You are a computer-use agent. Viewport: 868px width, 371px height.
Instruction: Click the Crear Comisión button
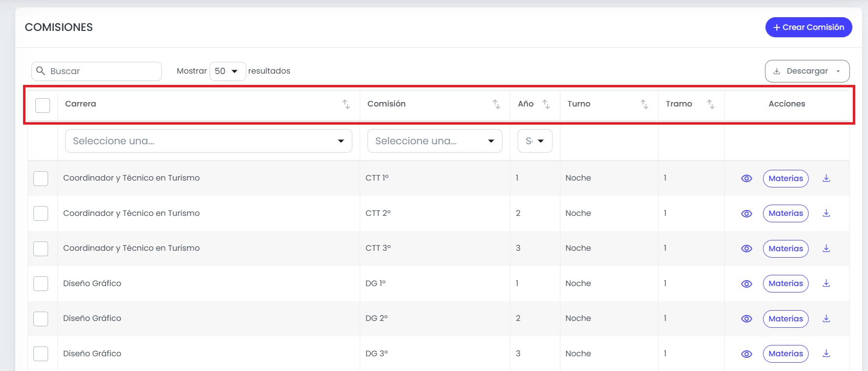pyautogui.click(x=809, y=27)
